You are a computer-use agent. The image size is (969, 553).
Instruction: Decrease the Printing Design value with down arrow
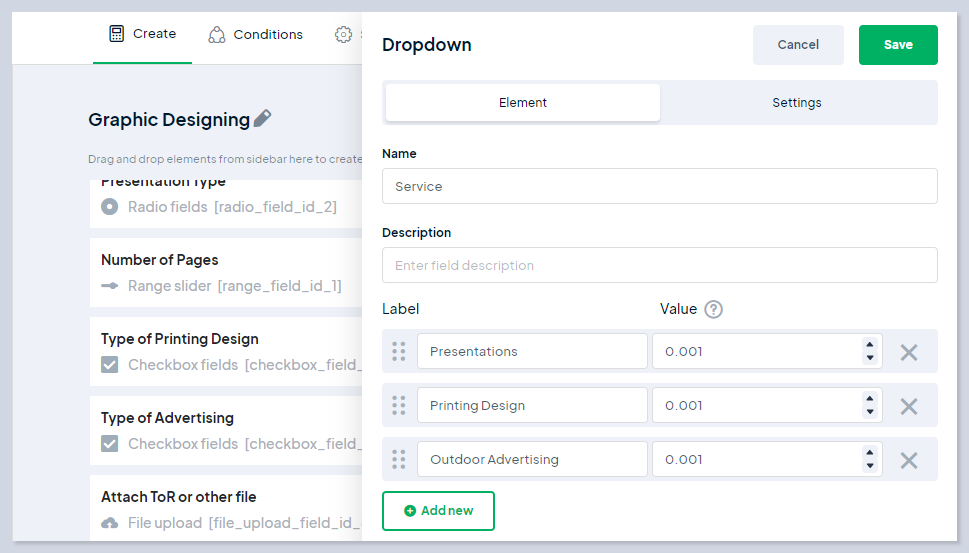869,412
